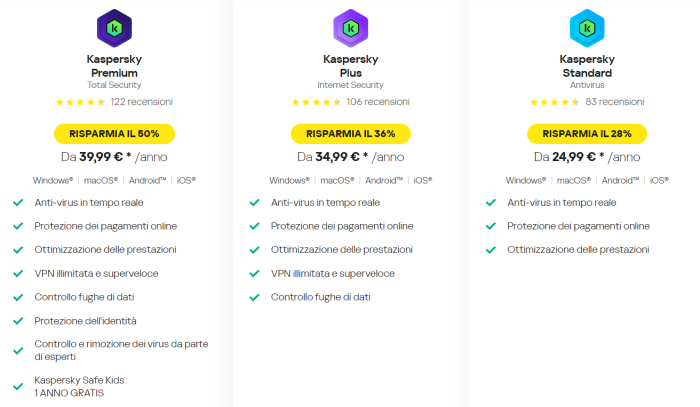Click Controllo fughe di dati under Plus
Viewport: 700px width, 407px height.
tap(320, 297)
